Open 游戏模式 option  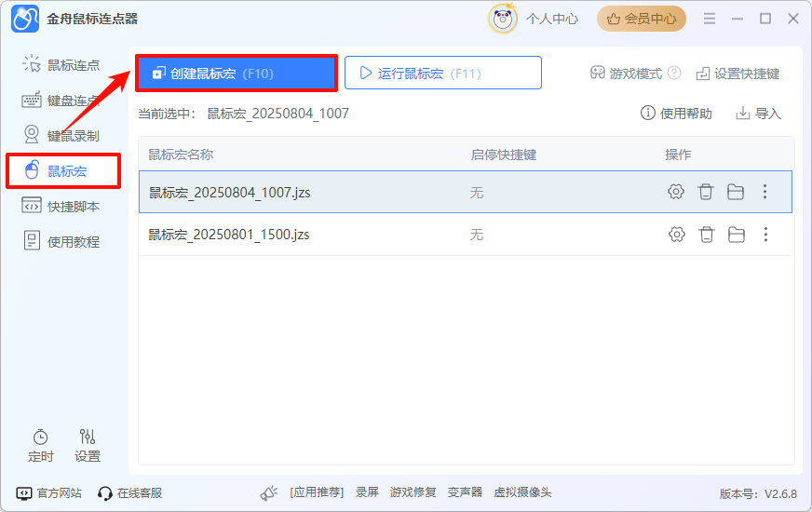626,74
